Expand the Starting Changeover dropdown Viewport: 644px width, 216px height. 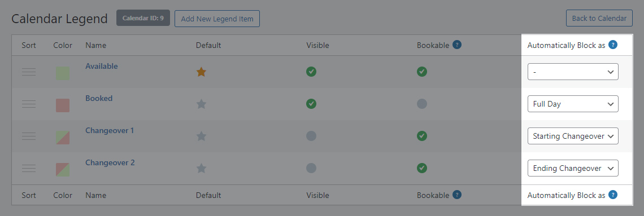tap(573, 136)
